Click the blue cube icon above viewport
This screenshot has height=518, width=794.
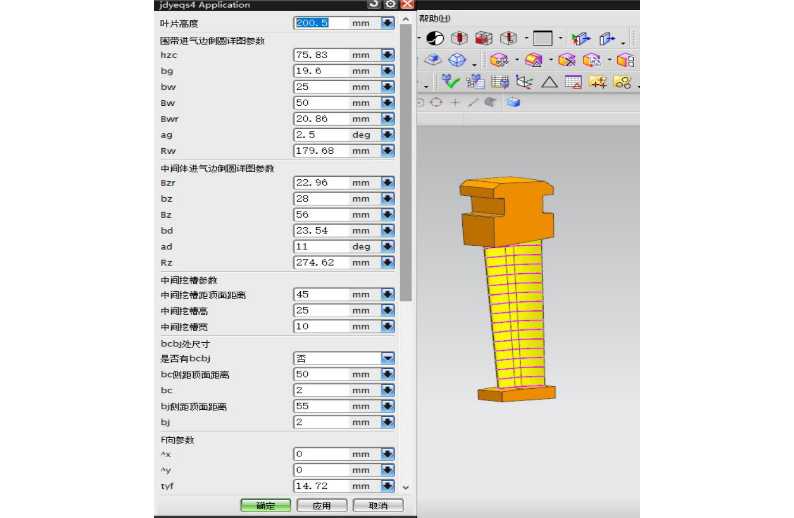coord(514,102)
